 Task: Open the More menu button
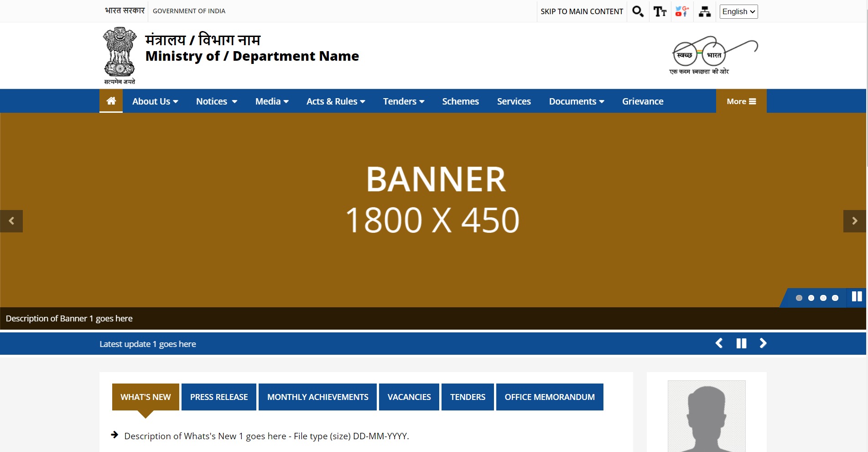[741, 101]
